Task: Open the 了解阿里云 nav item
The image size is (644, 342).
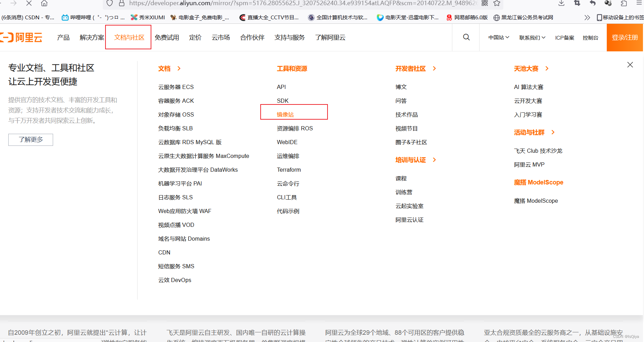Action: pyautogui.click(x=330, y=38)
